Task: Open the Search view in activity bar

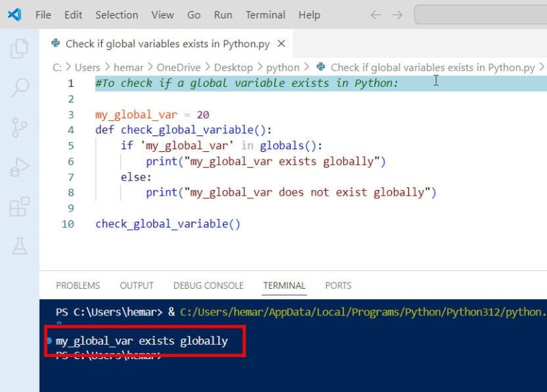Action: [x=20, y=88]
